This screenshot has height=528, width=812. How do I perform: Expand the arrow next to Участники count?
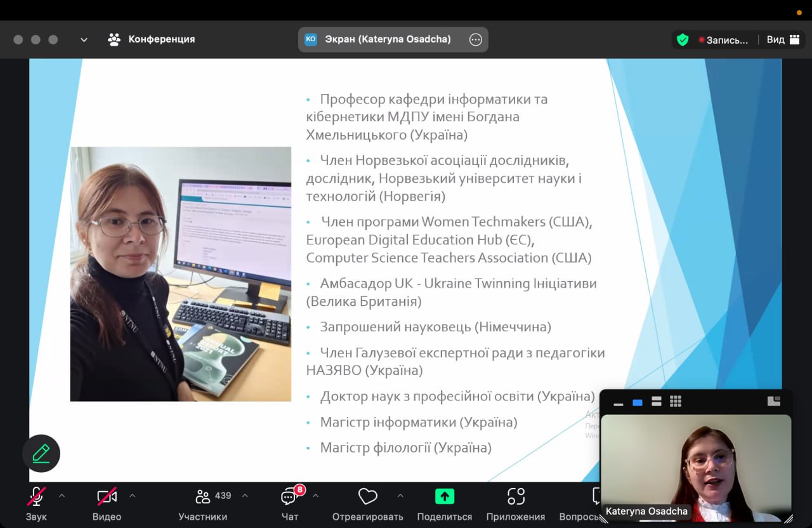(245, 495)
